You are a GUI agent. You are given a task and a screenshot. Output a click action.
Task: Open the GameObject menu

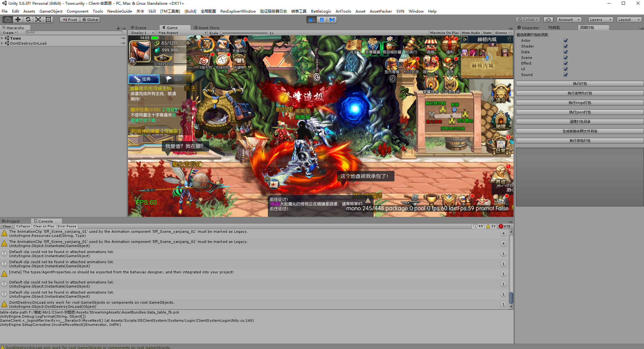[51, 11]
